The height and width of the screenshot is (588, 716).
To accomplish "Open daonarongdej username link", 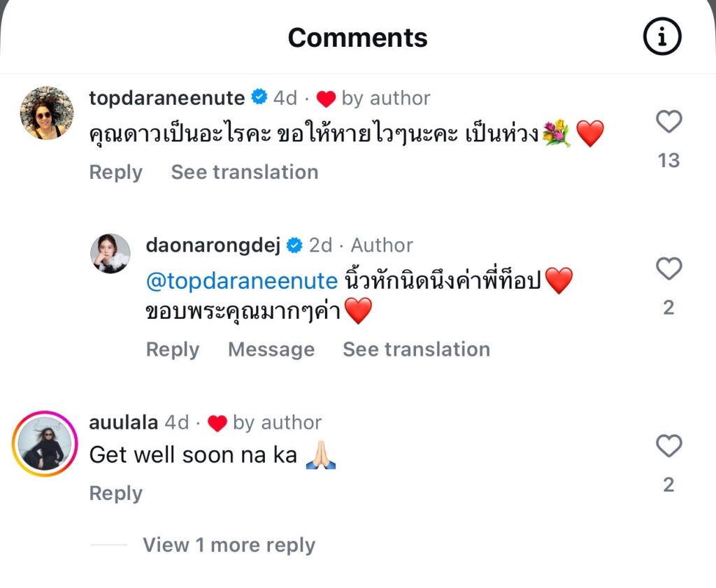I will tap(213, 245).
